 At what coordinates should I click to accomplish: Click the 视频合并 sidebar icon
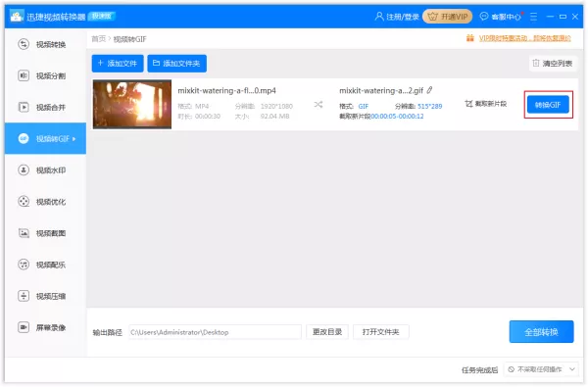tap(24, 107)
